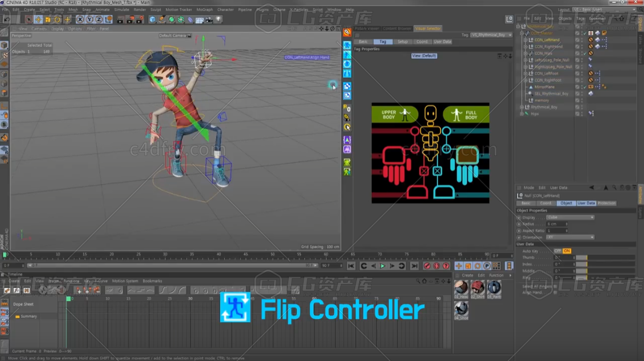Screen dimensions: 644x361
Task: Enable the Align Hand checkbox
Action: tap(555, 292)
